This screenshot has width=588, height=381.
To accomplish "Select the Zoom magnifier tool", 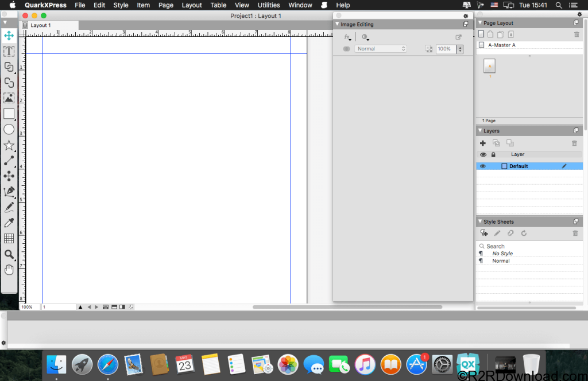I will coord(9,254).
